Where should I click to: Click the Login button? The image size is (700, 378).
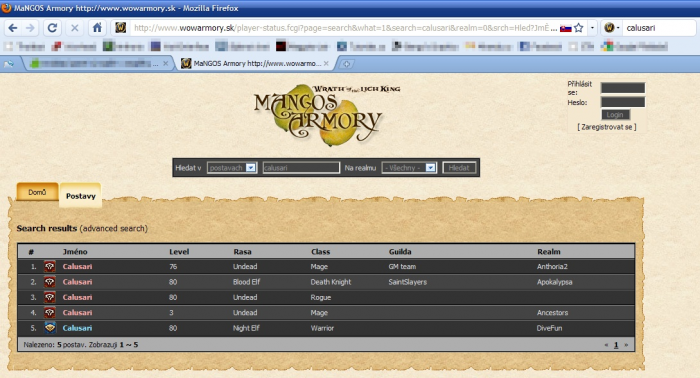pos(615,115)
